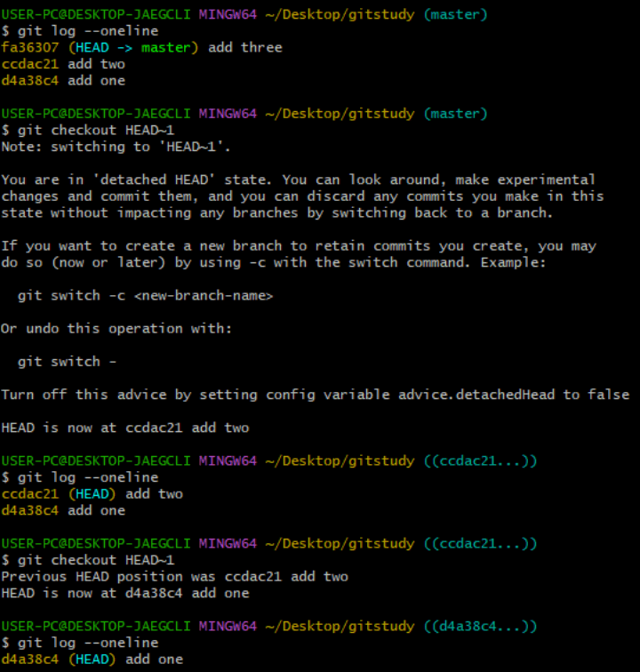
Task: Click the '((d4a38c4...))' prompt branch indicator
Action: click(480, 627)
